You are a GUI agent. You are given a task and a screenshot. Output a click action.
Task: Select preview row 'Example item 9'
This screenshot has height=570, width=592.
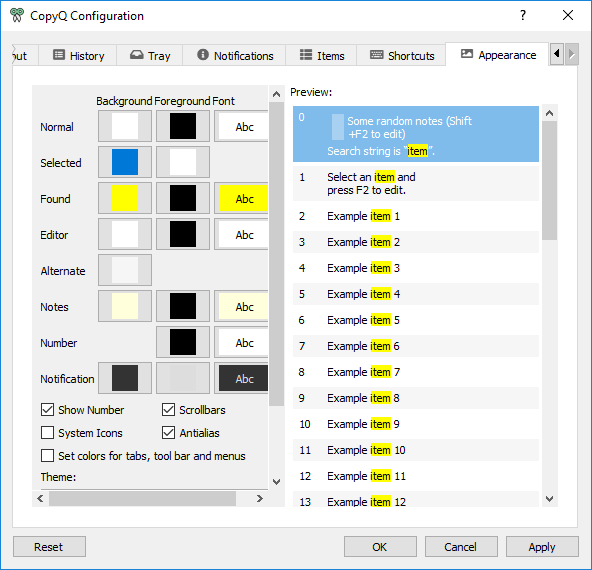point(416,424)
